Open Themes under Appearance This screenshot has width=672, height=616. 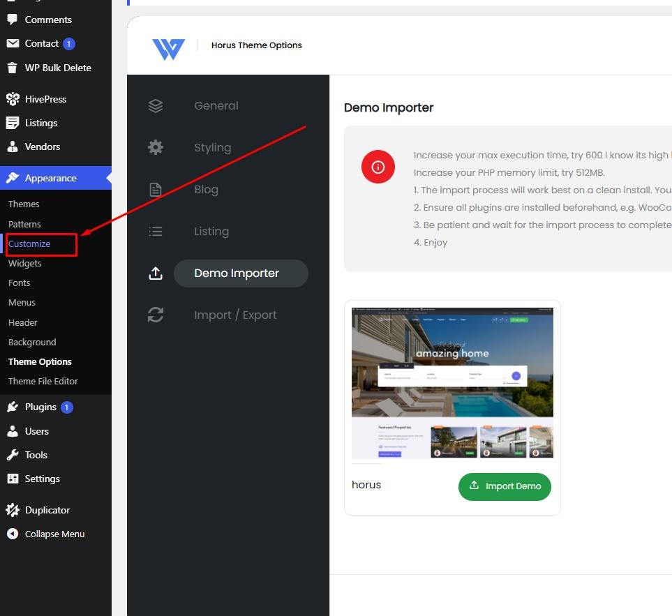tap(24, 204)
